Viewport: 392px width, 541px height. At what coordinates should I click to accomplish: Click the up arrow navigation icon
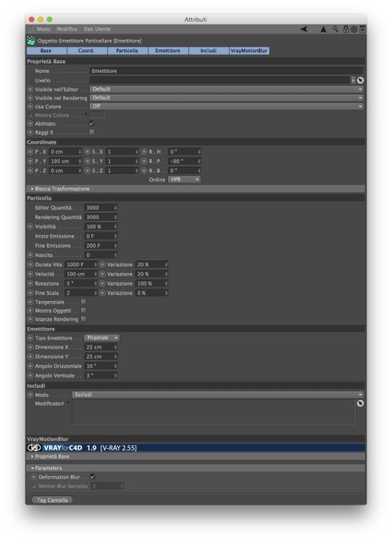point(324,30)
